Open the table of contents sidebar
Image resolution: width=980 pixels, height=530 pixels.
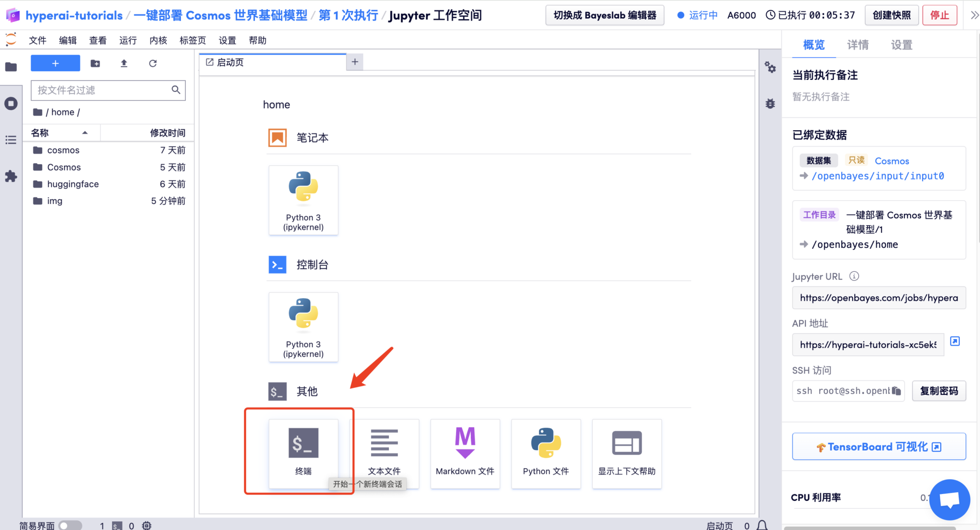(11, 140)
